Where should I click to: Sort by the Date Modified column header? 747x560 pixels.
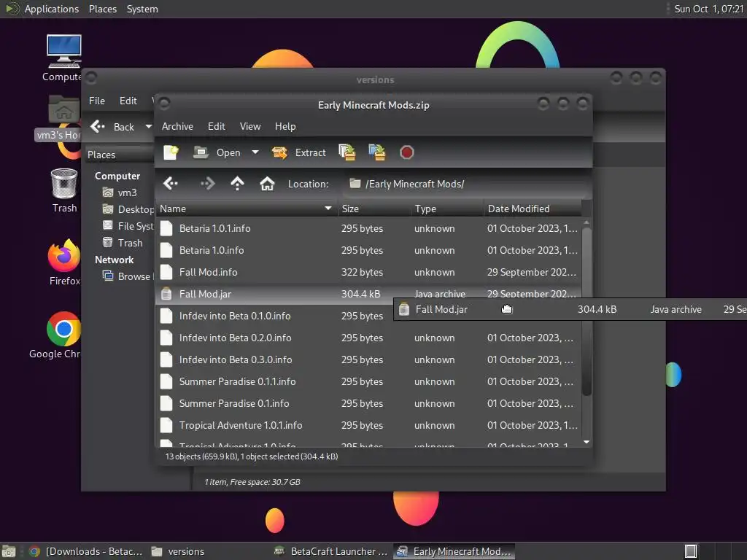point(533,209)
